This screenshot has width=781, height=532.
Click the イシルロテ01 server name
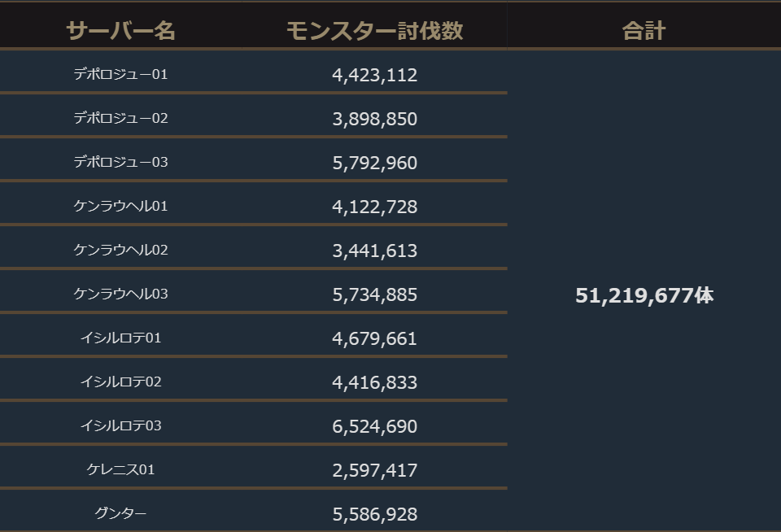[120, 338]
